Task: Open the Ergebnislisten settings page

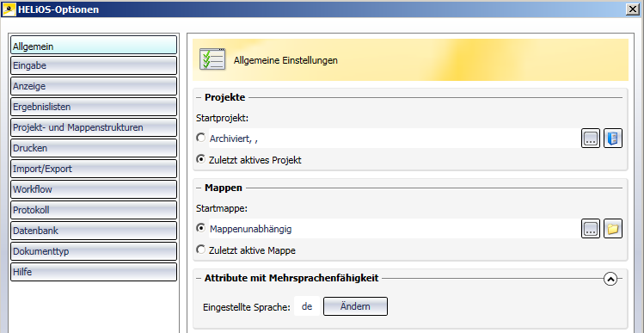Action: pyautogui.click(x=94, y=107)
